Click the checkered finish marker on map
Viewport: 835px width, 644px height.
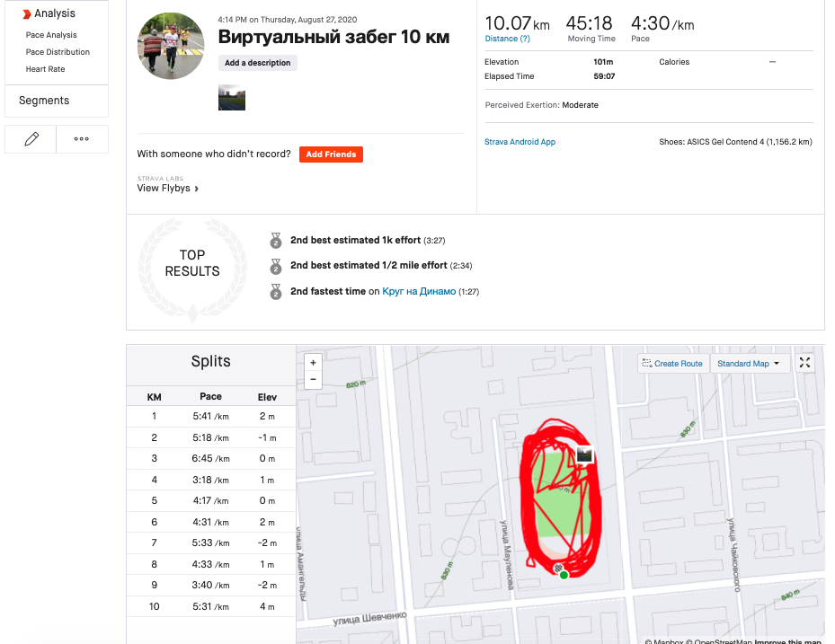tap(557, 569)
